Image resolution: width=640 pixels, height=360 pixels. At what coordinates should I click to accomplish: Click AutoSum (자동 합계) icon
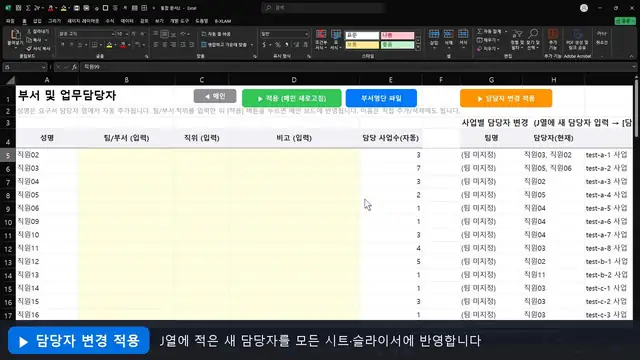pos(480,31)
